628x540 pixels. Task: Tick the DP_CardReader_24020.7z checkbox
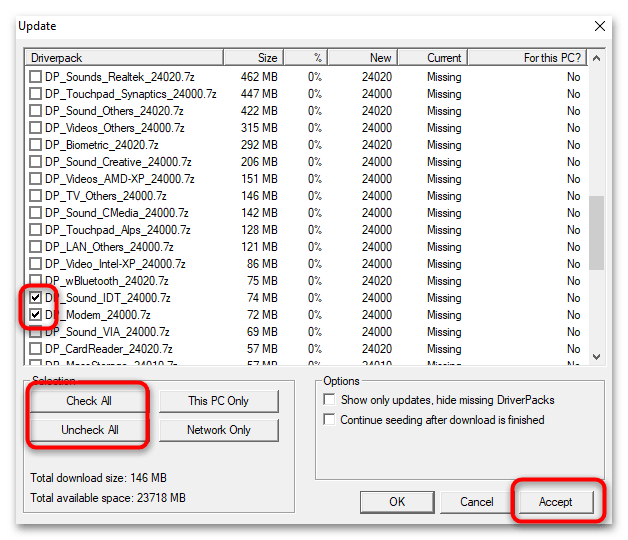coord(36,349)
